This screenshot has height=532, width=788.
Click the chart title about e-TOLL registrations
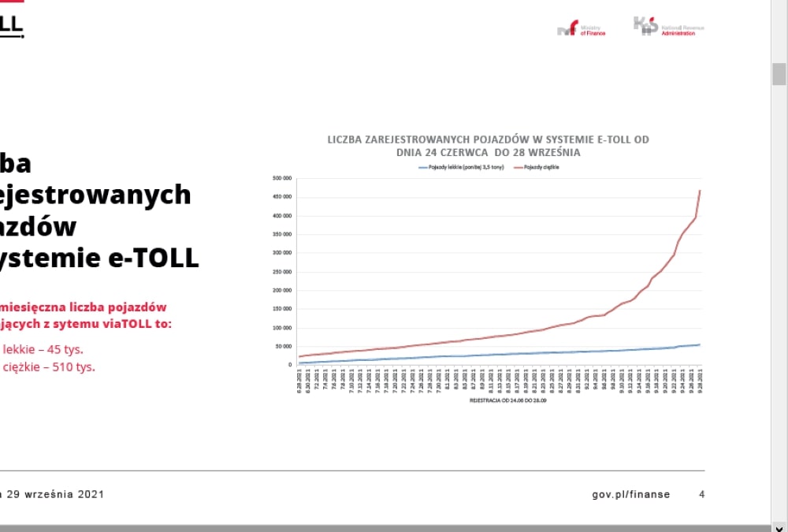(x=488, y=146)
